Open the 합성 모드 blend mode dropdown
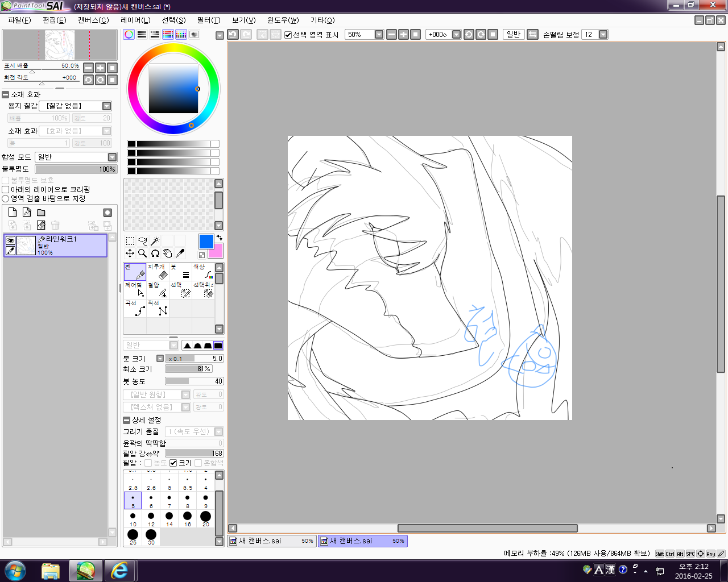 pos(112,157)
